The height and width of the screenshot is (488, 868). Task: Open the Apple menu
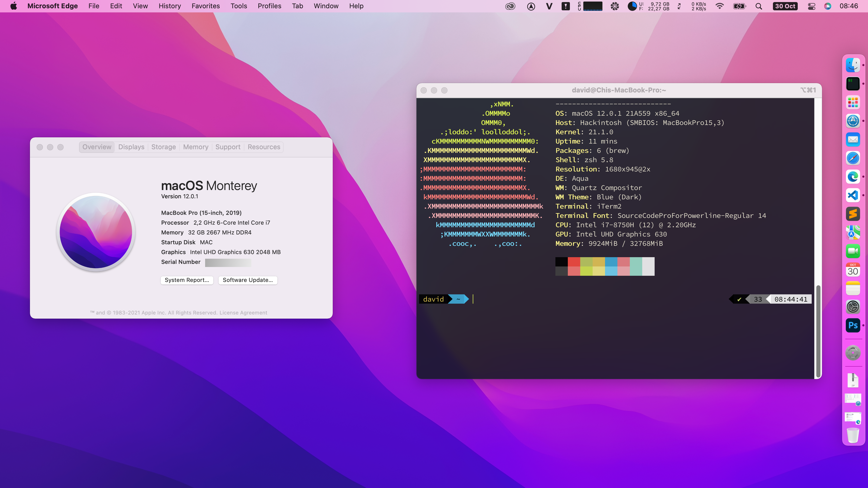click(13, 6)
